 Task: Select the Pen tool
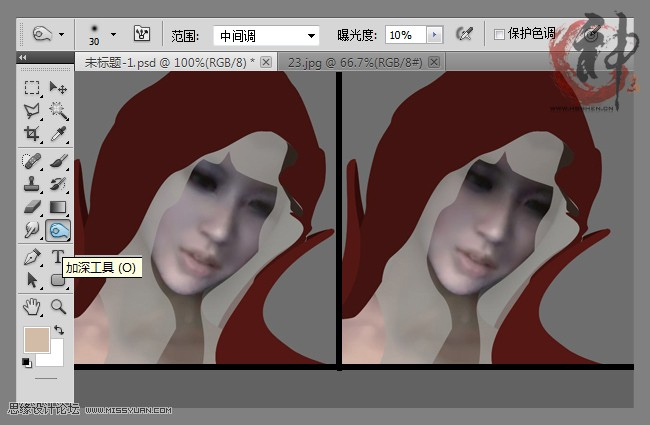point(32,257)
